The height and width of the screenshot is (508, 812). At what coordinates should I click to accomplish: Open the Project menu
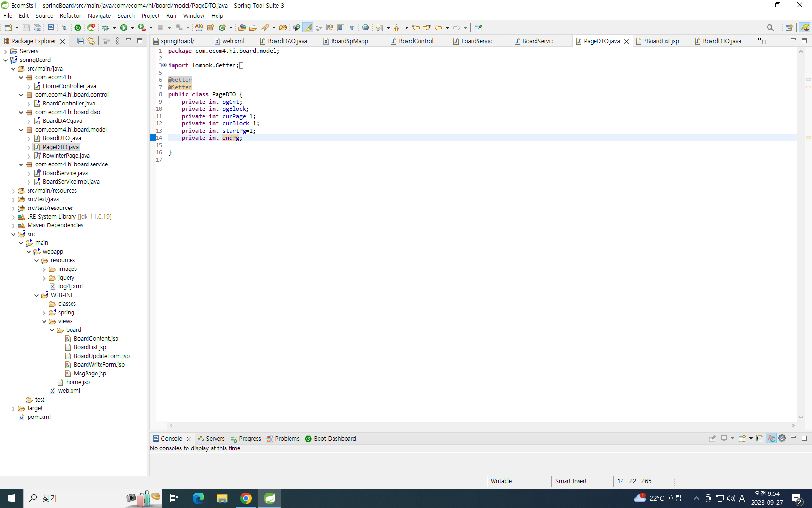click(x=150, y=15)
